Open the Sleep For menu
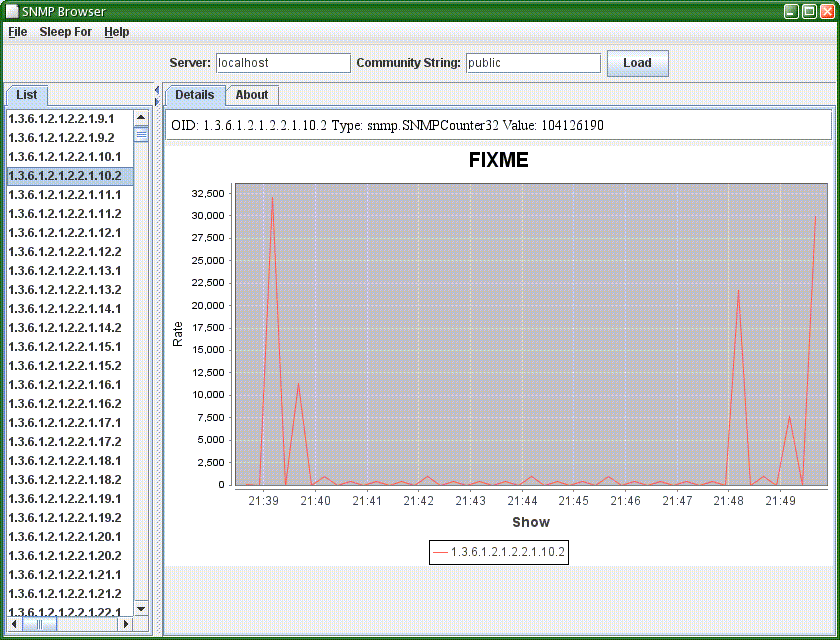 point(65,32)
